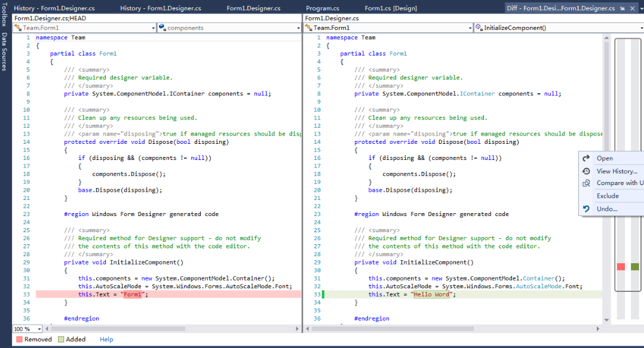Click the red change marker in diff overview bar

620,267
